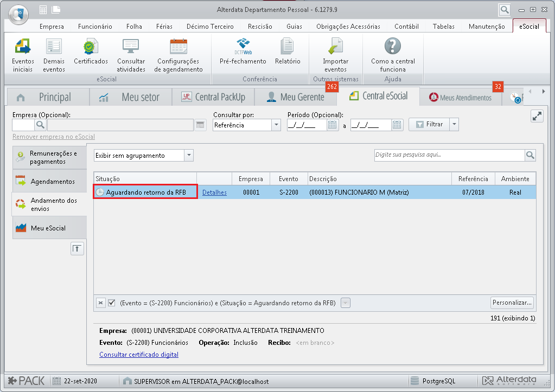Open Eventos iniciais in eSocial ribbon
Screen dimensions: 555x392
pyautogui.click(x=23, y=55)
